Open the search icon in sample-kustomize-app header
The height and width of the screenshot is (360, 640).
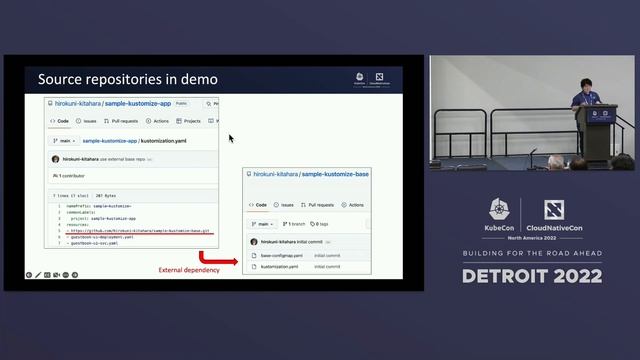tap(209, 104)
